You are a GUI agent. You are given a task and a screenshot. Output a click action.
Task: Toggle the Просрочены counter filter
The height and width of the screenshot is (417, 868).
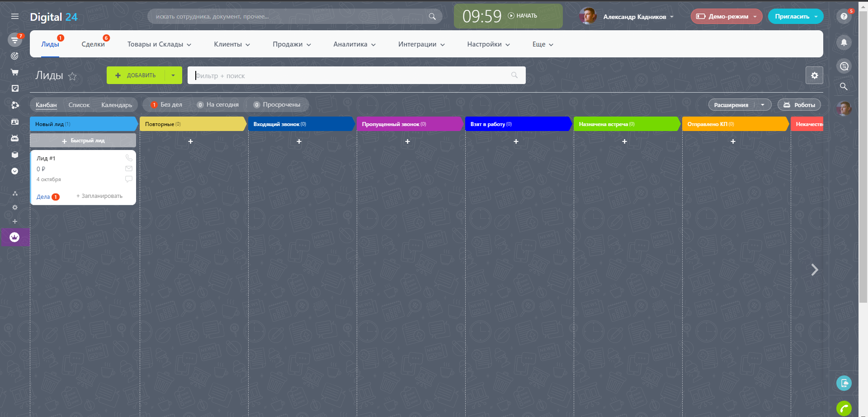[277, 105]
